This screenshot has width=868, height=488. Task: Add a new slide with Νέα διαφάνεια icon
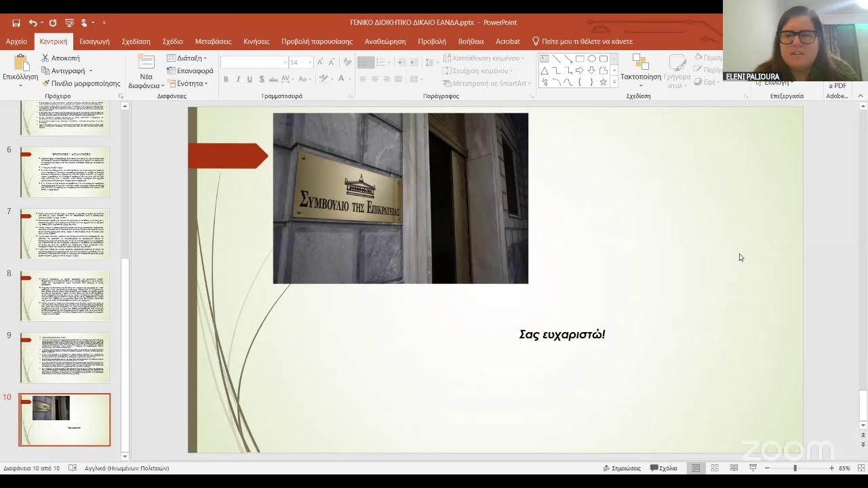pyautogui.click(x=146, y=62)
